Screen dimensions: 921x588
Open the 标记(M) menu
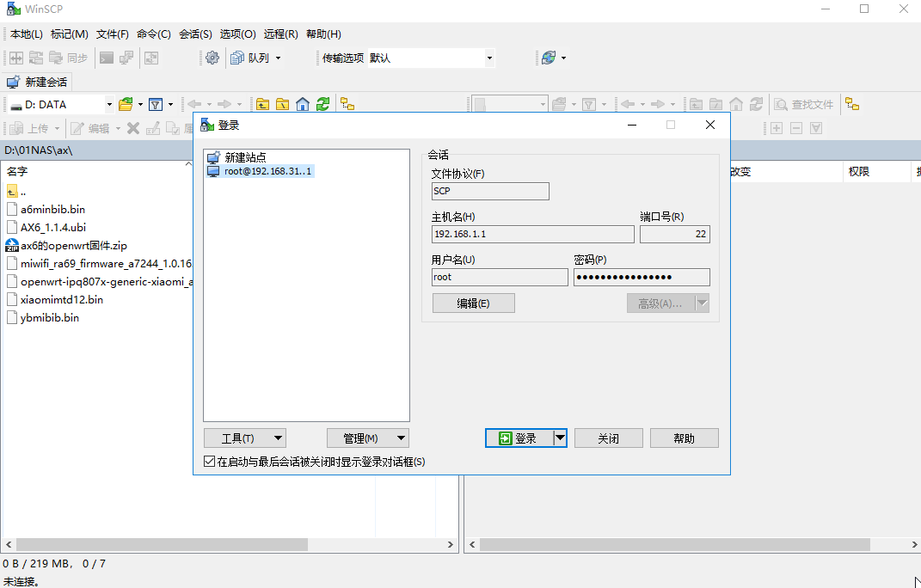click(x=70, y=34)
